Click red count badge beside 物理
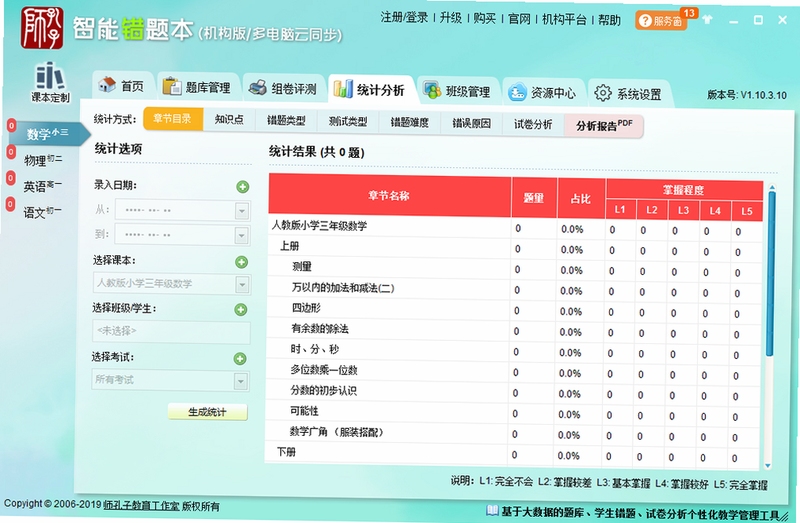The height and width of the screenshot is (523, 800). point(10,152)
